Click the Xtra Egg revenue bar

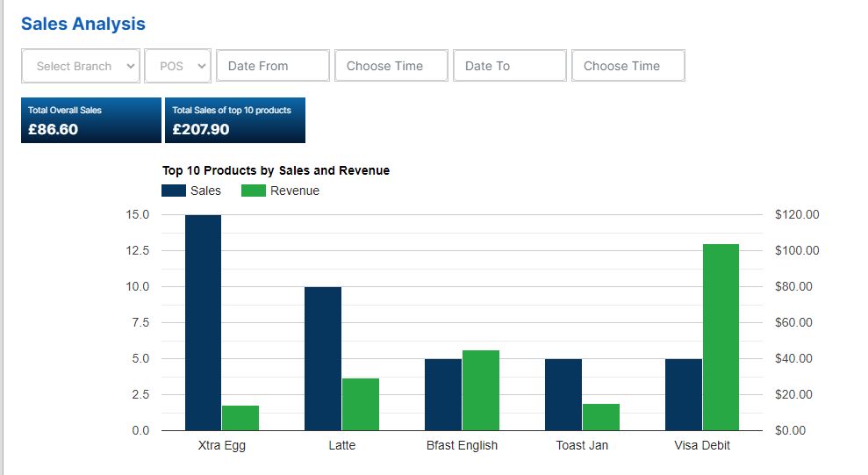pos(240,418)
